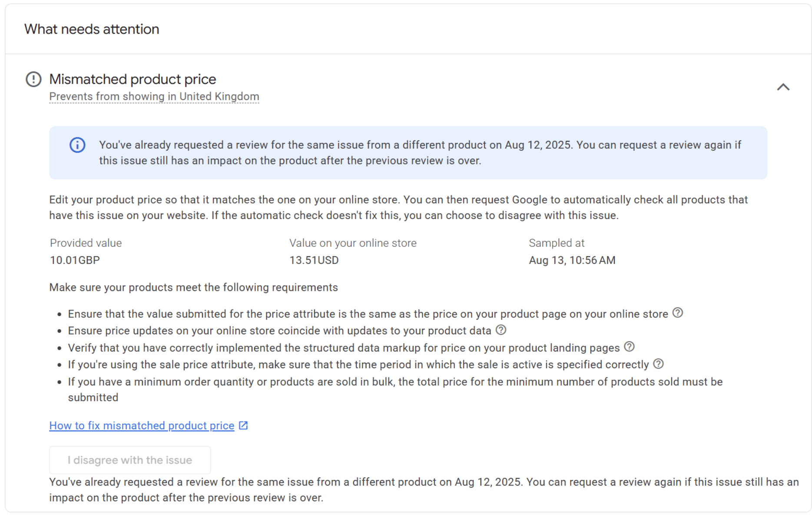Open help icon after sale price attribute requirement
The width and height of the screenshot is (812, 517).
658,364
